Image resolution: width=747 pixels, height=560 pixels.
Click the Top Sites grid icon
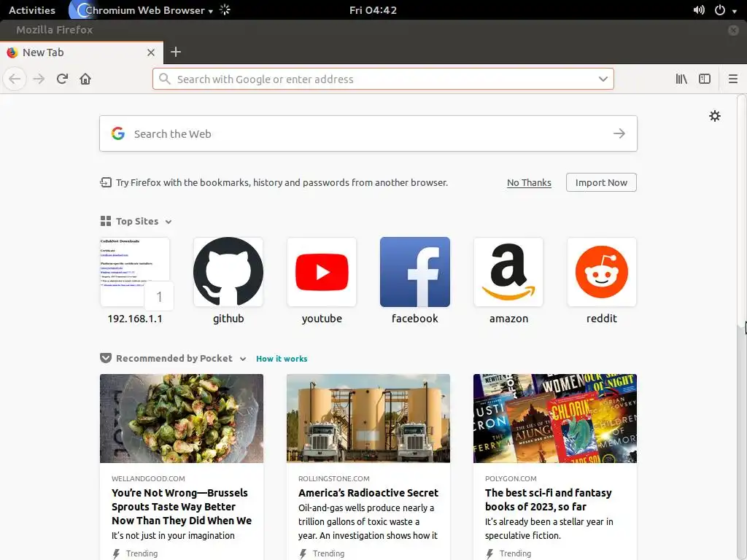(x=106, y=221)
